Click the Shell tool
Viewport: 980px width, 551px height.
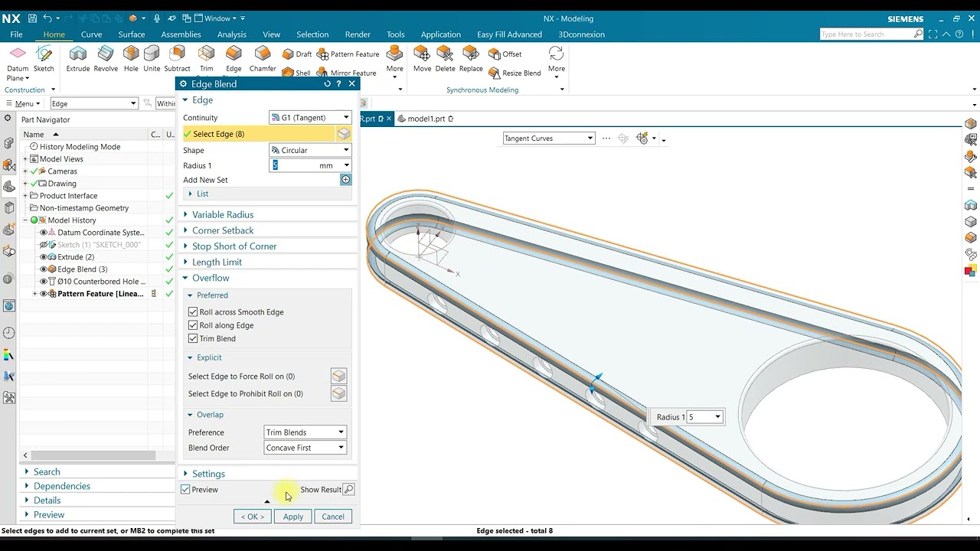pyautogui.click(x=296, y=73)
